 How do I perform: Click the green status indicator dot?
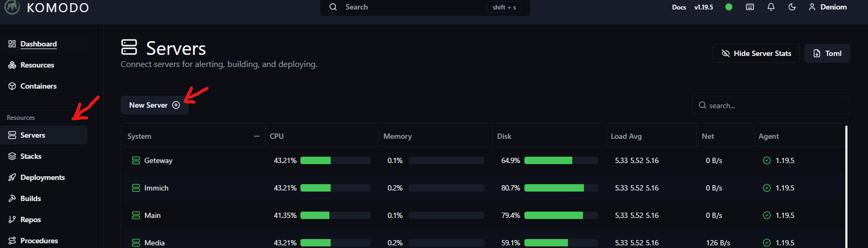point(729,7)
